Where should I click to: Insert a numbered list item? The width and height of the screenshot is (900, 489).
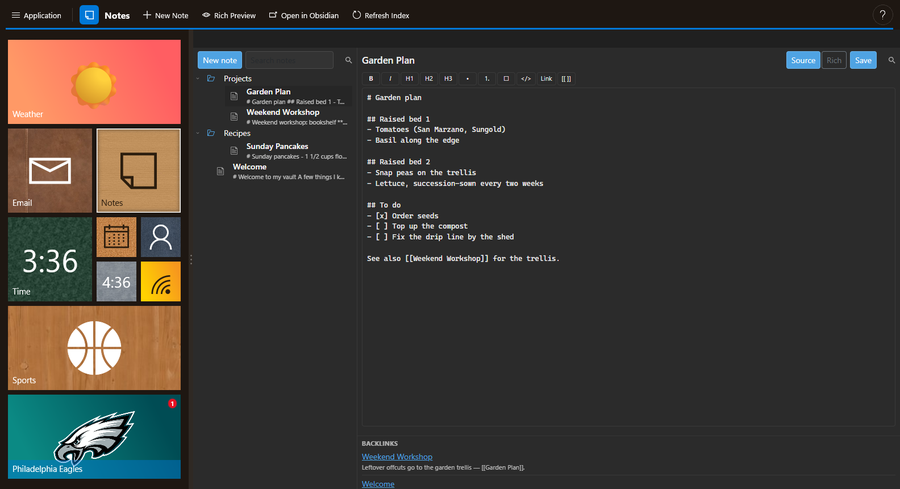coord(487,79)
